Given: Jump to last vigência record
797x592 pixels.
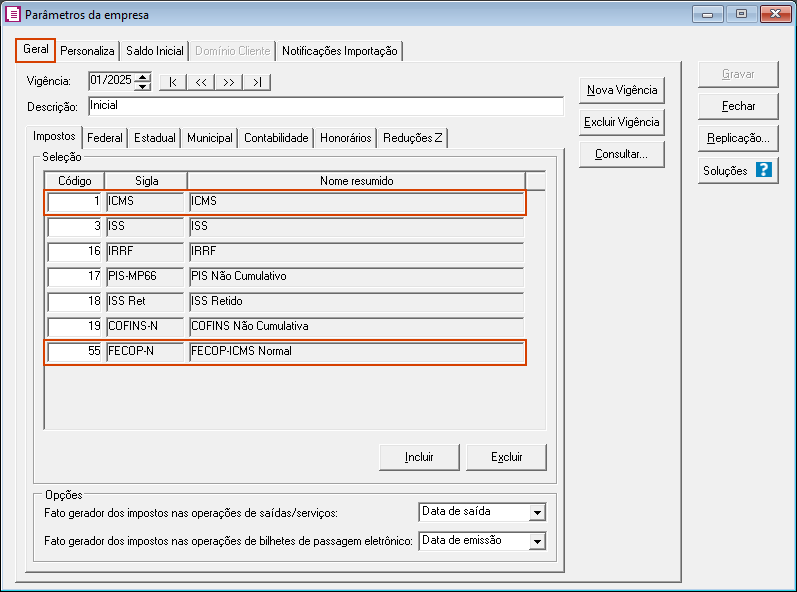Looking at the screenshot, I should point(257,82).
